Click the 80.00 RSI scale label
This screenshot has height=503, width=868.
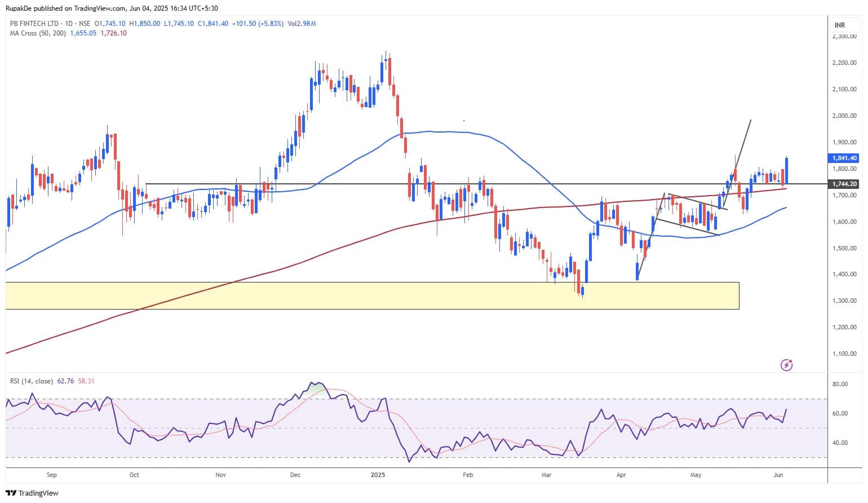840,384
